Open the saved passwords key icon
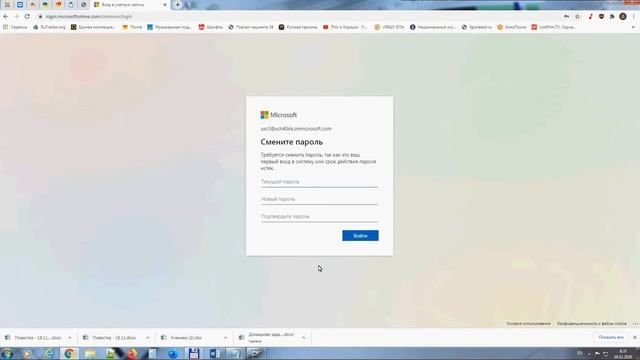Screen dimensions: 640x360 coord(567,16)
